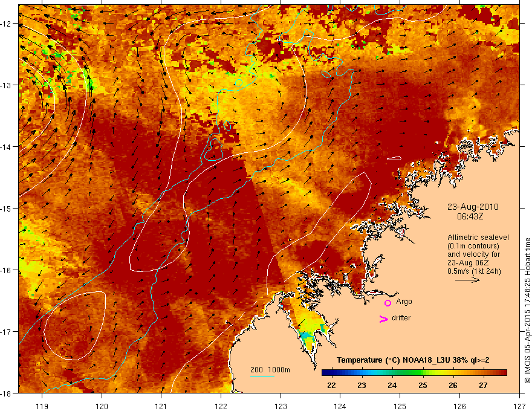Click the '(0.1m contours)' legend line
This screenshot has width=532, height=411.
click(473, 246)
